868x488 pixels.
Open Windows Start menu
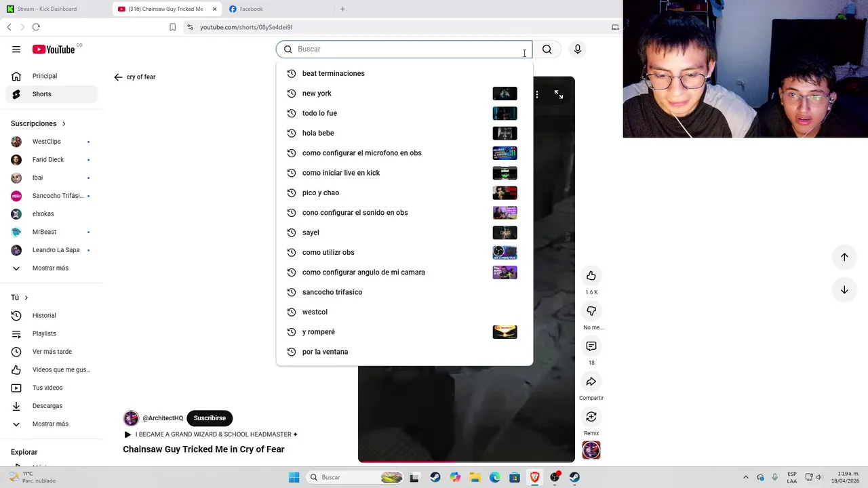coord(294,477)
